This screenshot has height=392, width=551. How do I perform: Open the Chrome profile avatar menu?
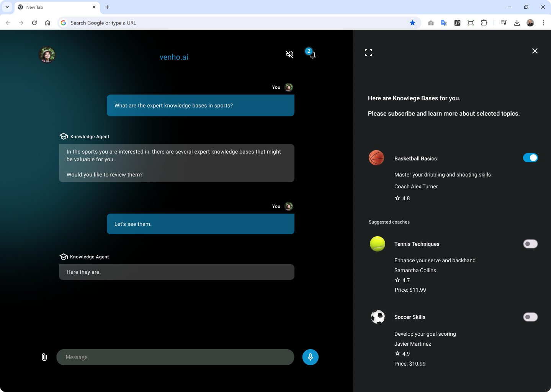coord(530,23)
